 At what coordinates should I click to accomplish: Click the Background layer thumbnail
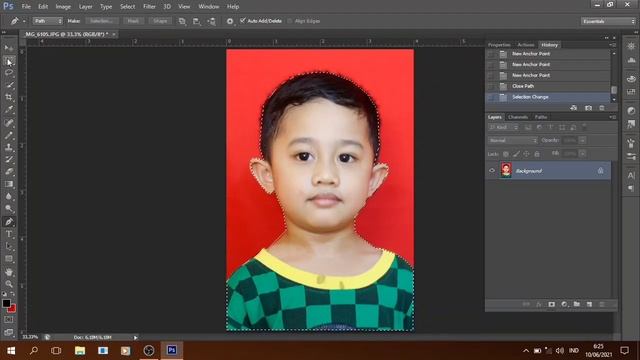[x=506, y=170]
